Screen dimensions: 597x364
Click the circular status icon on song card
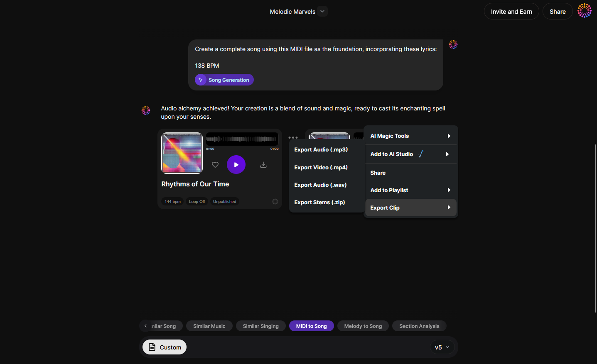(275, 202)
